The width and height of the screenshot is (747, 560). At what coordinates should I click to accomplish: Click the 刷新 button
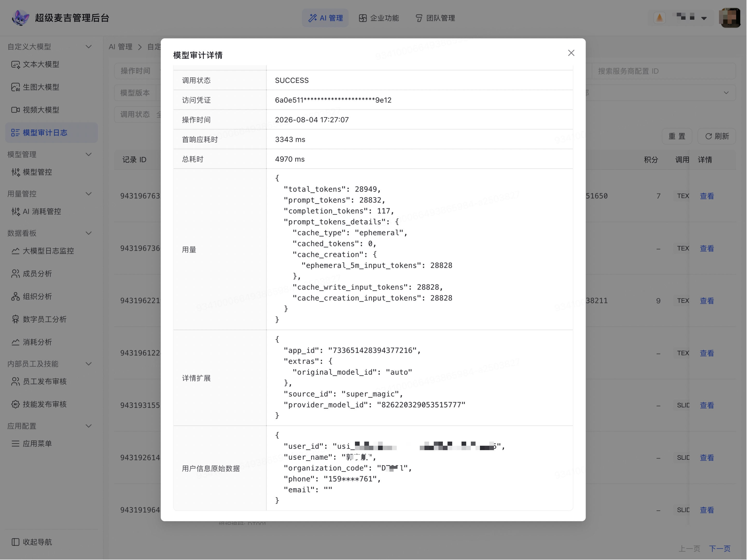pyautogui.click(x=717, y=136)
